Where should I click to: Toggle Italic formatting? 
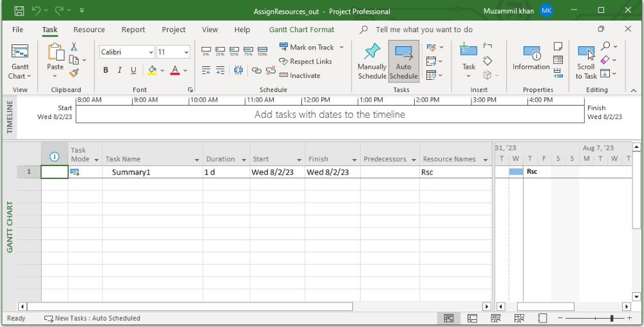coord(120,71)
